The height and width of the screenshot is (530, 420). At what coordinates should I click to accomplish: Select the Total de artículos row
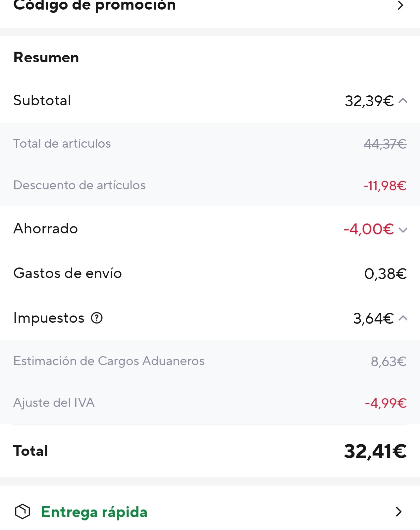[210, 144]
